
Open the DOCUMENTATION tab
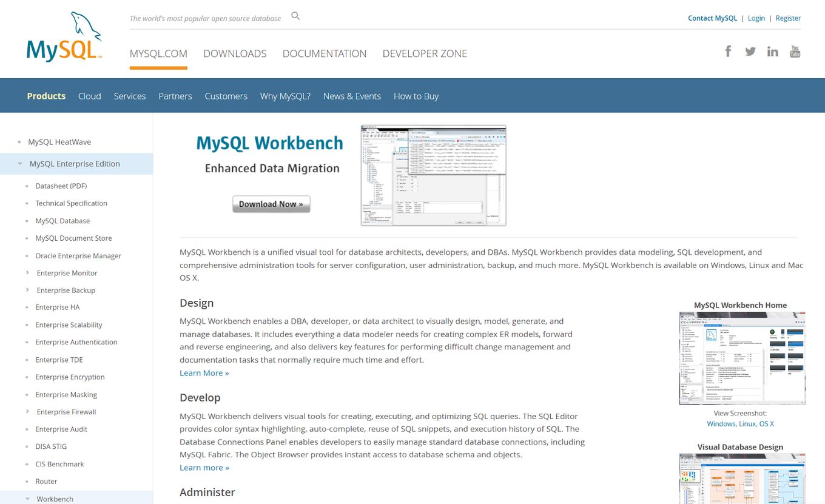(x=325, y=53)
